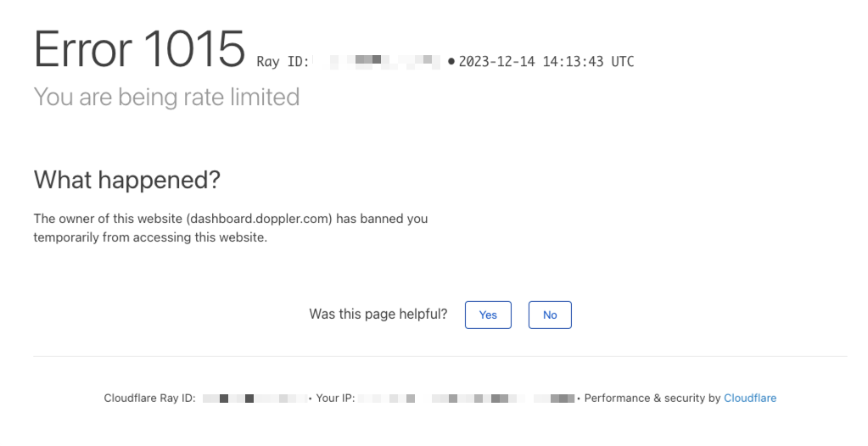868x446 pixels.
Task: Click the horizontal divider above the footer
Action: [440, 356]
